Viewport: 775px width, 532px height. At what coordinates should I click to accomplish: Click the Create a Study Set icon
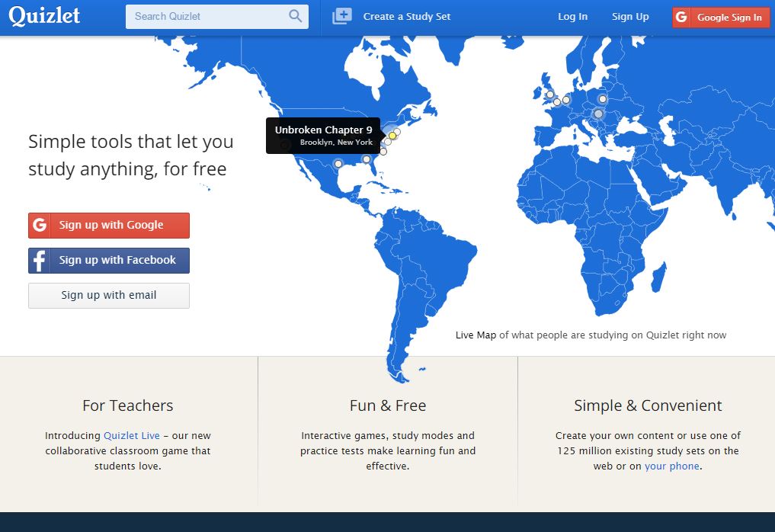tap(342, 16)
